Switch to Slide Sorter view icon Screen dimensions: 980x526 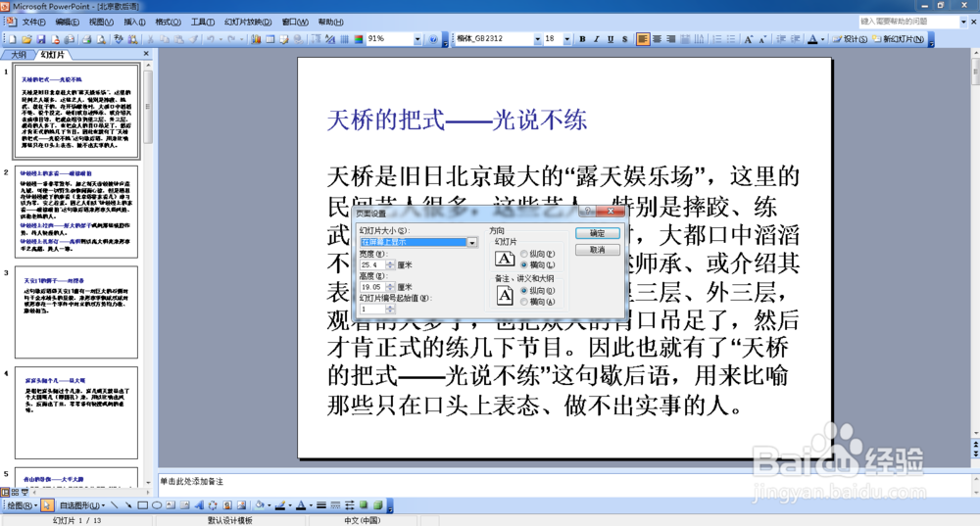[x=15, y=493]
